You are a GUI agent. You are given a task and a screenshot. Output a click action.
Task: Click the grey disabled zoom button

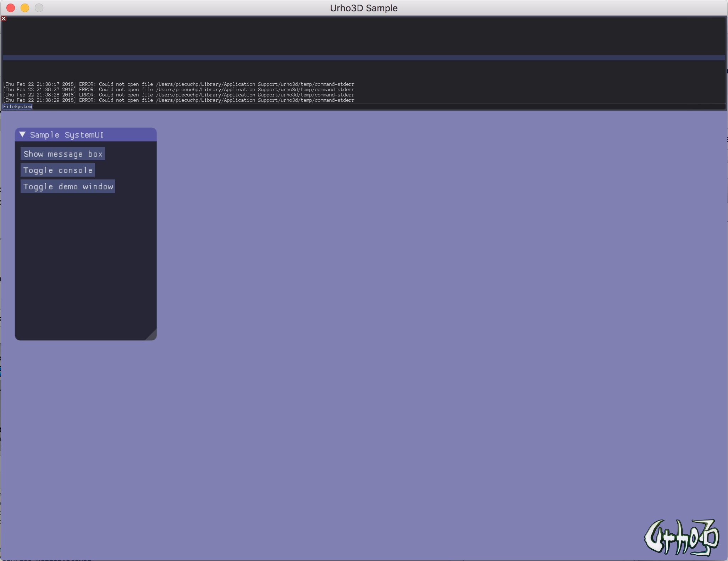coord(39,8)
